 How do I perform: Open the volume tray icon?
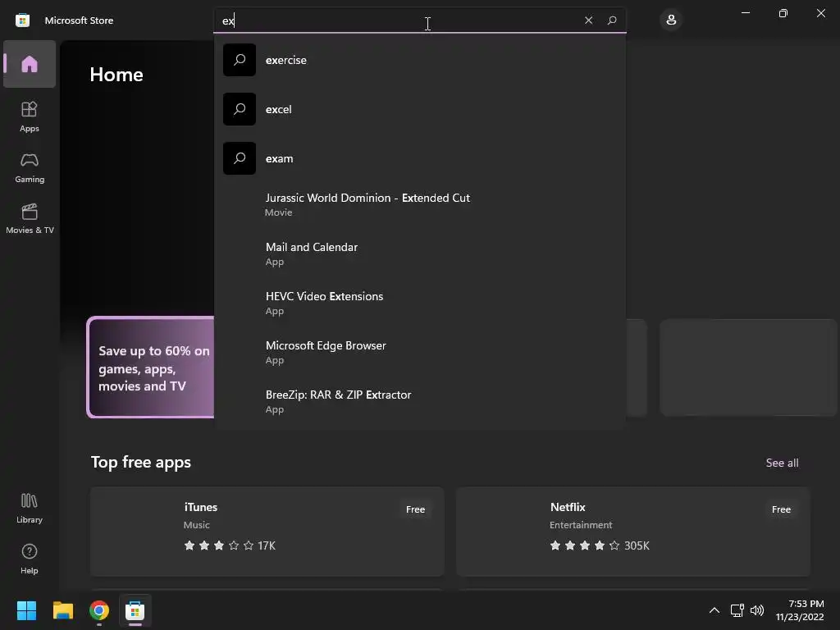pos(757,610)
